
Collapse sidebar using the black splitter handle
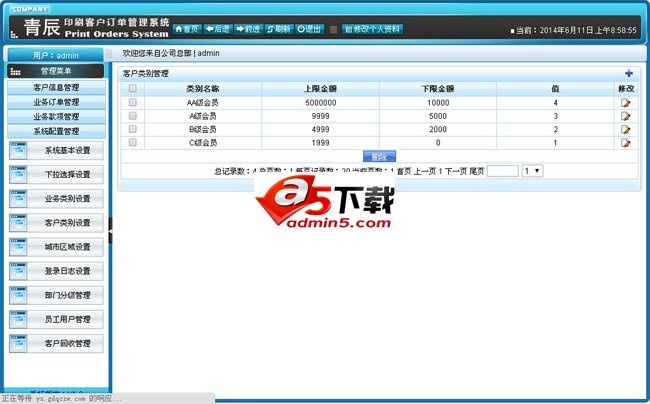point(110,230)
